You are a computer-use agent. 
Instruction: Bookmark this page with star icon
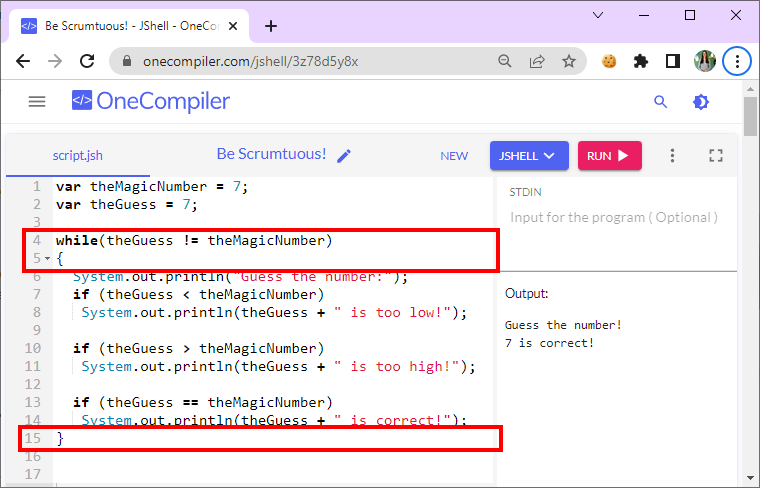point(569,61)
